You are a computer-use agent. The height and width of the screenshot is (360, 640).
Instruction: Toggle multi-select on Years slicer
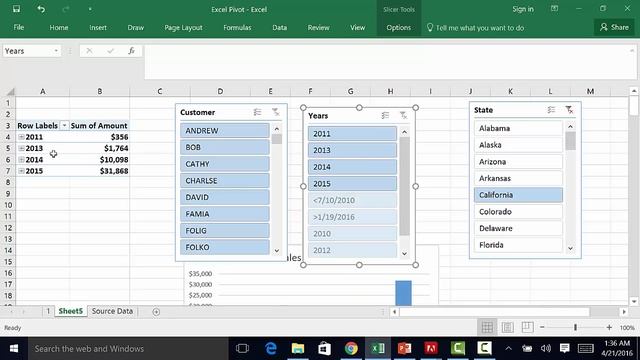385,116
